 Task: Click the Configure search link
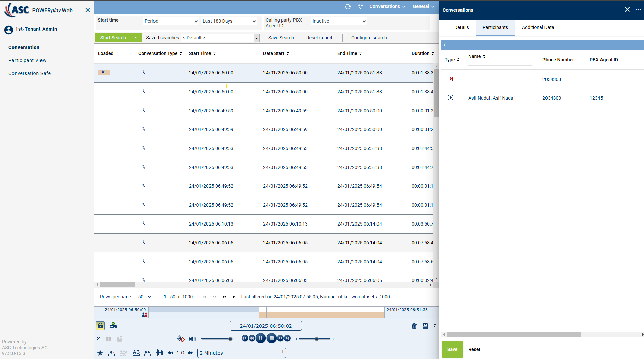point(369,38)
